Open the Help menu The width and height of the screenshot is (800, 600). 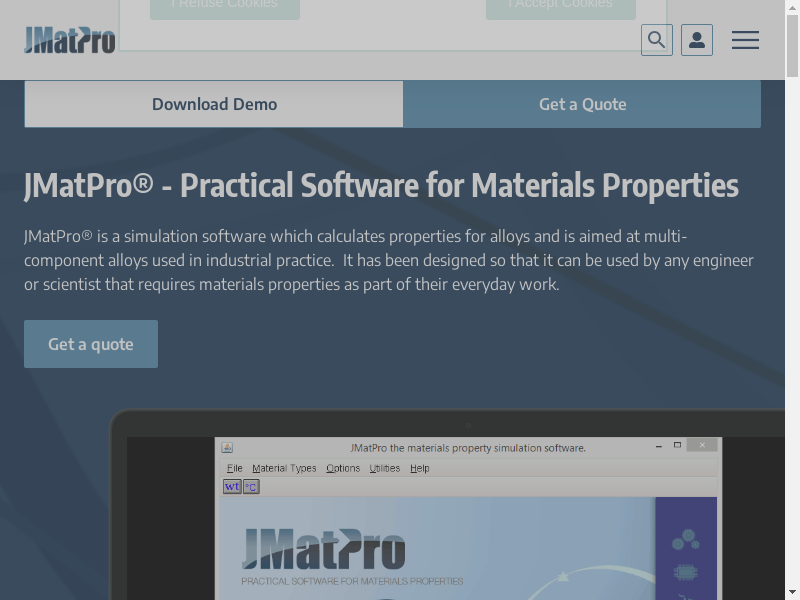click(x=420, y=468)
